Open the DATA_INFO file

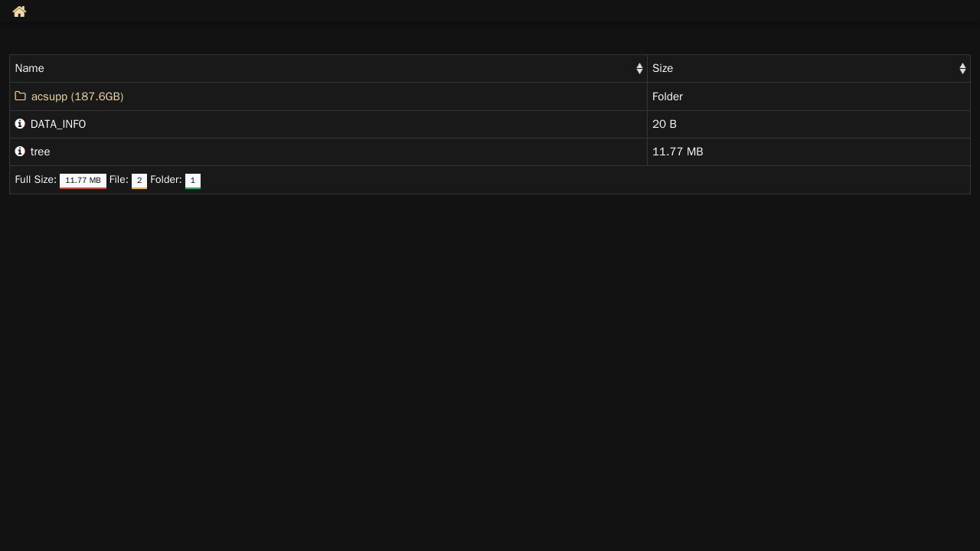click(58, 124)
